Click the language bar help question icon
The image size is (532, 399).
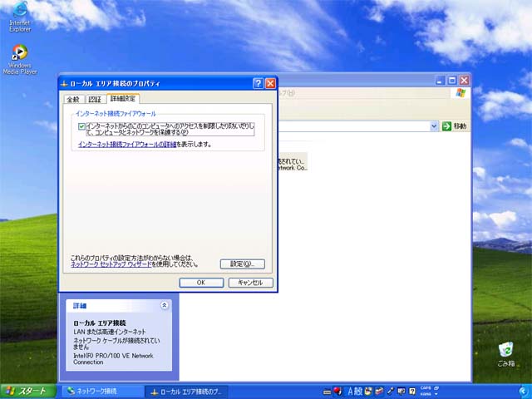tap(412, 392)
